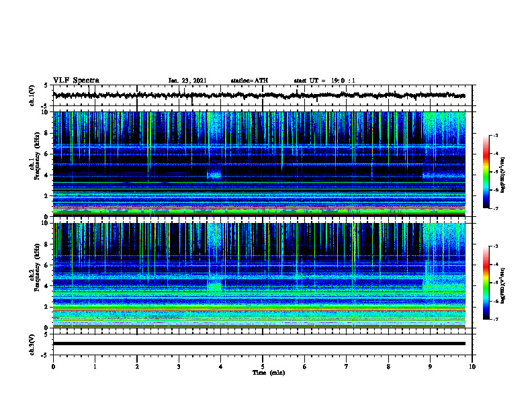The image size is (532, 411).
Task: Click the "2" tick on the time axis
Action: point(137,367)
